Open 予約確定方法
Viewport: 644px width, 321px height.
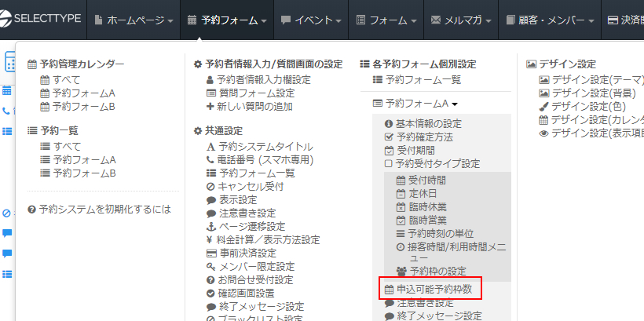click(x=419, y=137)
